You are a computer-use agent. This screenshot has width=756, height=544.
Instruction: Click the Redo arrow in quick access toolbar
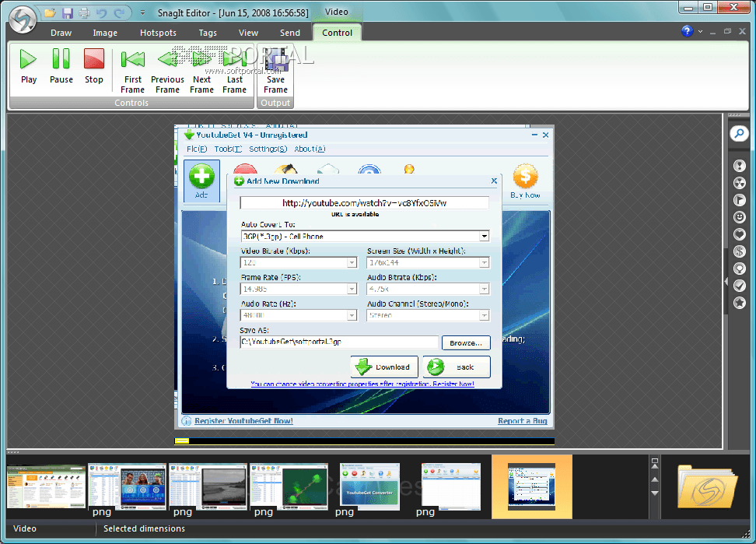[x=119, y=13]
